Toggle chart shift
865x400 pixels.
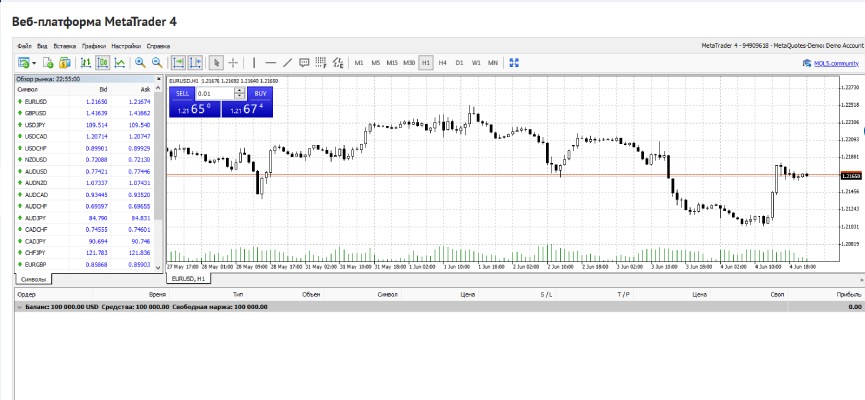(x=195, y=63)
